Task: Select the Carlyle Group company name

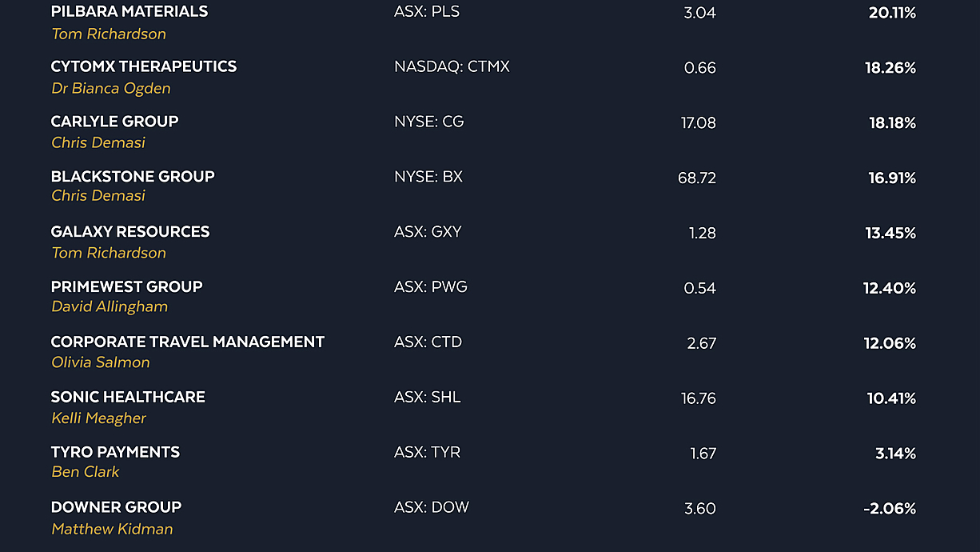Action: [114, 122]
